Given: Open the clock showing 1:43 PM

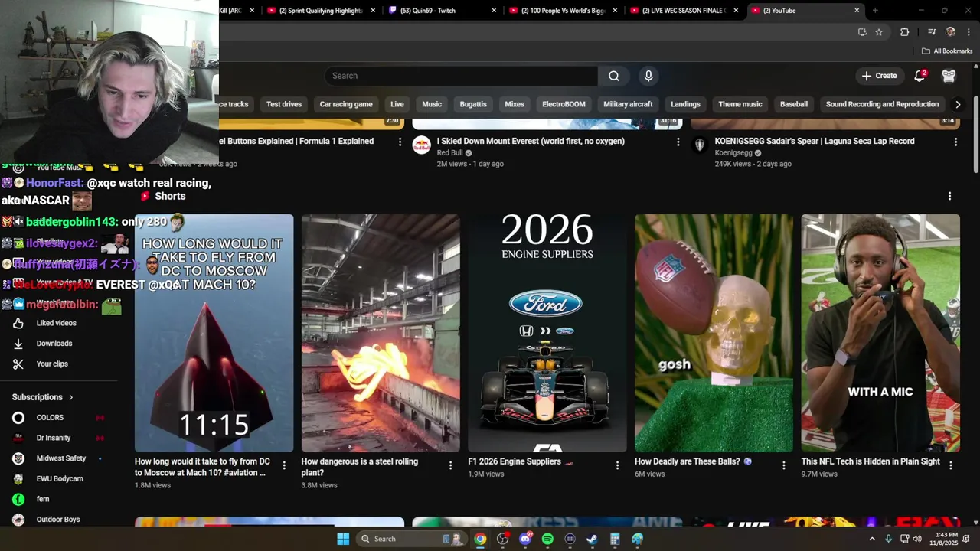Looking at the screenshot, I should tap(947, 539).
